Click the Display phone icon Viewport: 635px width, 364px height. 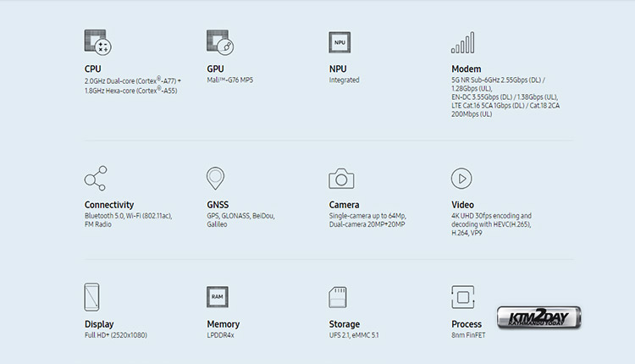pyautogui.click(x=92, y=297)
